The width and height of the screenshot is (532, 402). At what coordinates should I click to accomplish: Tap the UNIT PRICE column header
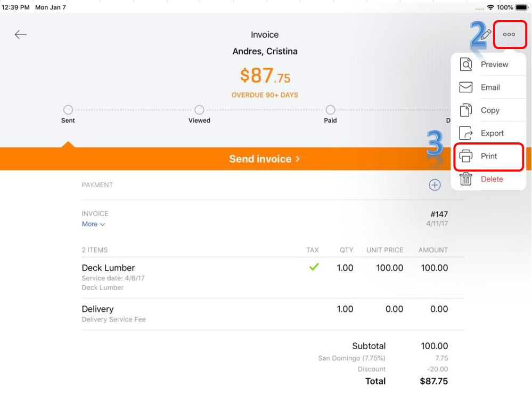[x=384, y=250]
